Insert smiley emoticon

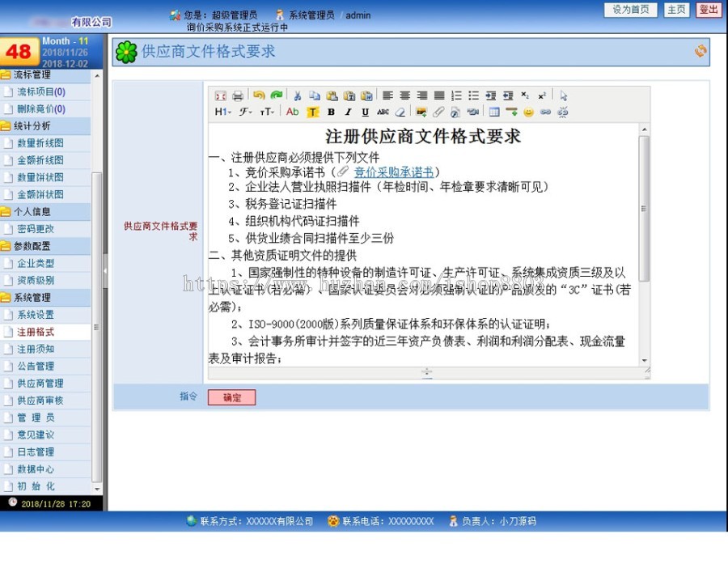[x=528, y=112]
